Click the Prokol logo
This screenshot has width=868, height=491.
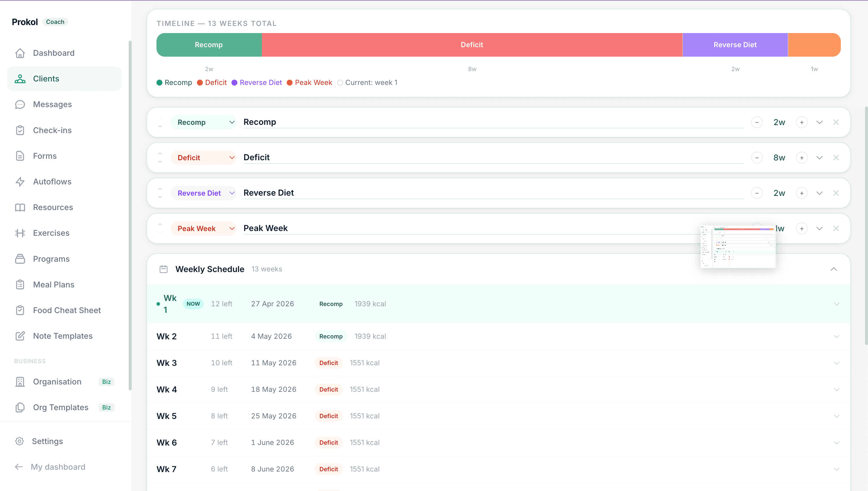point(25,22)
